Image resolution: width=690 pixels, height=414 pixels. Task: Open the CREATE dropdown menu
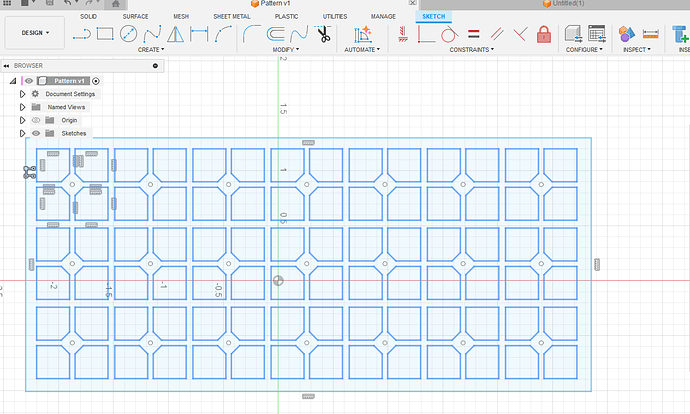click(151, 50)
